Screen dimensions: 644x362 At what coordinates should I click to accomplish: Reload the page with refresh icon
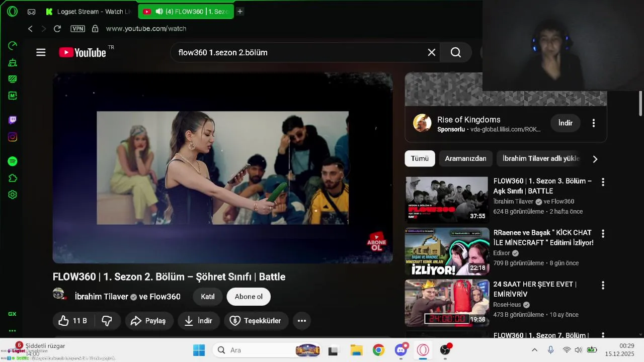(57, 29)
